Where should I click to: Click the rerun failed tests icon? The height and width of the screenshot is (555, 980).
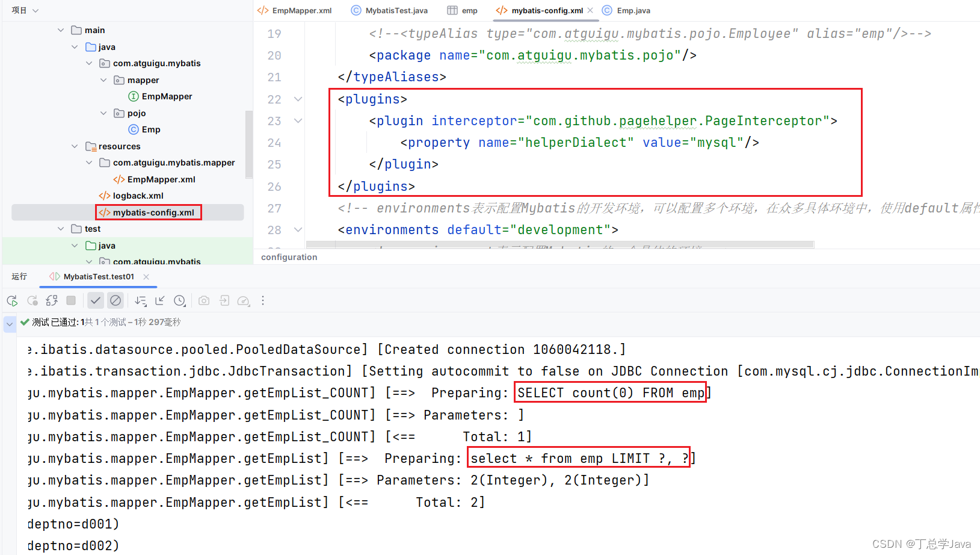[x=32, y=300]
